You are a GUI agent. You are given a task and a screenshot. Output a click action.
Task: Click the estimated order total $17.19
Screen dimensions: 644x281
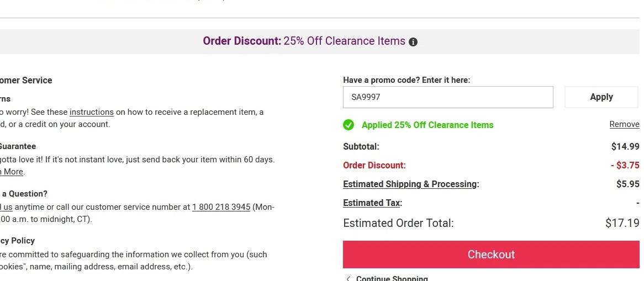(x=622, y=224)
